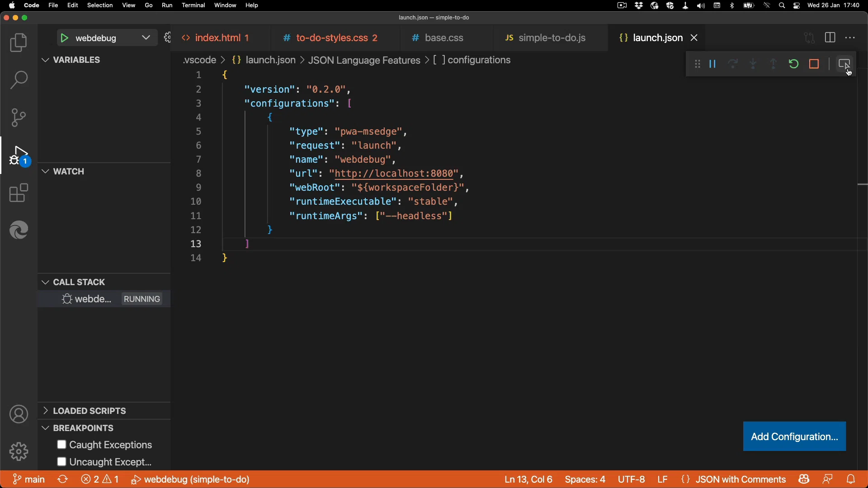Click Ln 13, Col 6 status item
Viewport: 868px width, 488px height.
528,479
